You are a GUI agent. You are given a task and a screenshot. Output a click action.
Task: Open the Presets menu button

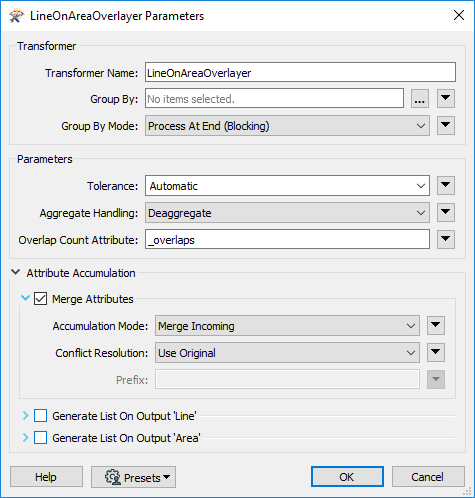[133, 477]
